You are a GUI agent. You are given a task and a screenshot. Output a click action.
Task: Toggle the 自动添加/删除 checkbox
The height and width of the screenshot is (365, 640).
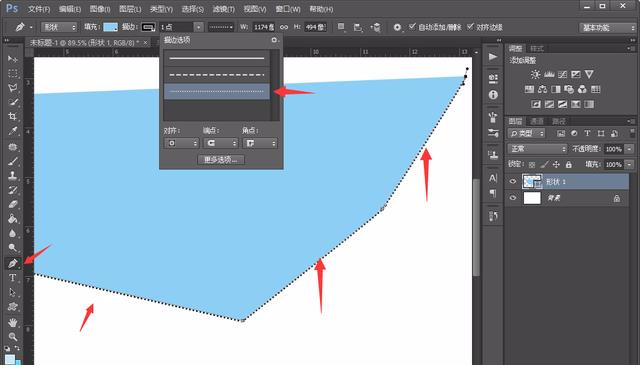[412, 27]
